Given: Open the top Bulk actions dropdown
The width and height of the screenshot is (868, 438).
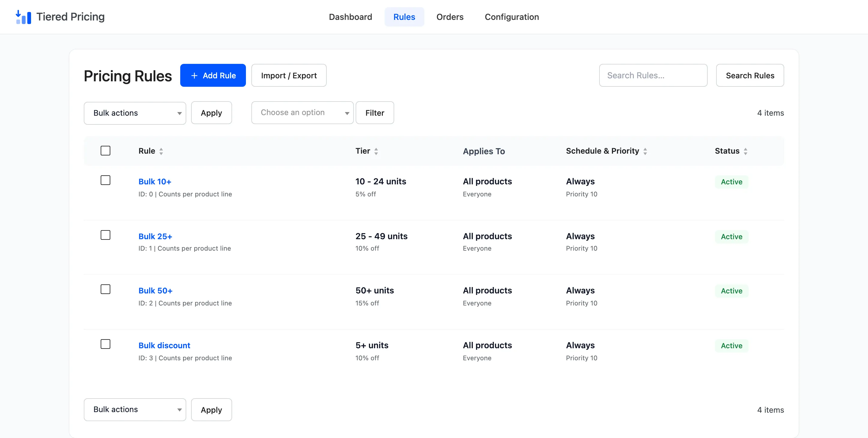Looking at the screenshot, I should pyautogui.click(x=135, y=113).
